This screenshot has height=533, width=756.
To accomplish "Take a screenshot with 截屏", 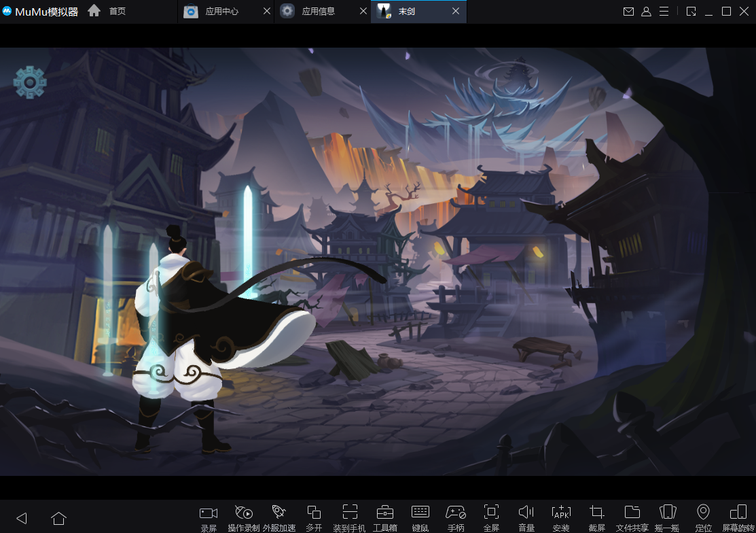I will (597, 519).
